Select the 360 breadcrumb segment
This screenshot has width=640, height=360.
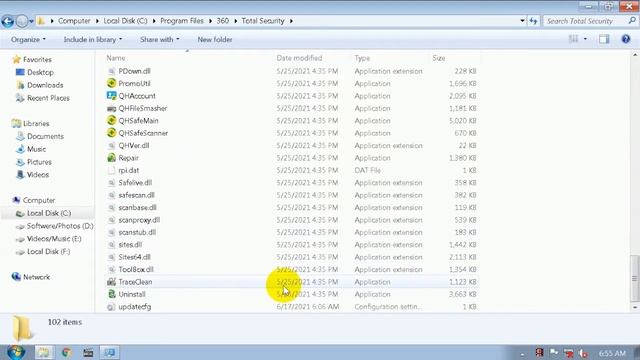222,21
